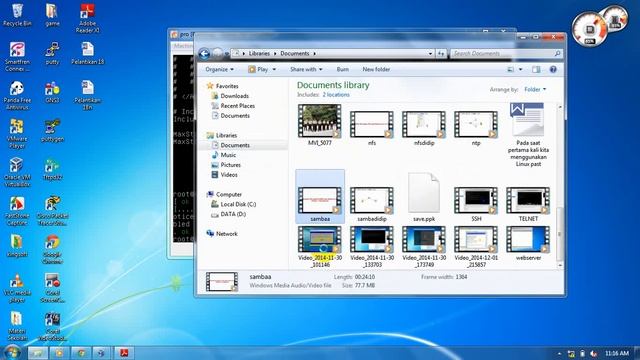This screenshot has width=640, height=360.
Task: Click Burn in the toolbar
Action: coord(342,69)
